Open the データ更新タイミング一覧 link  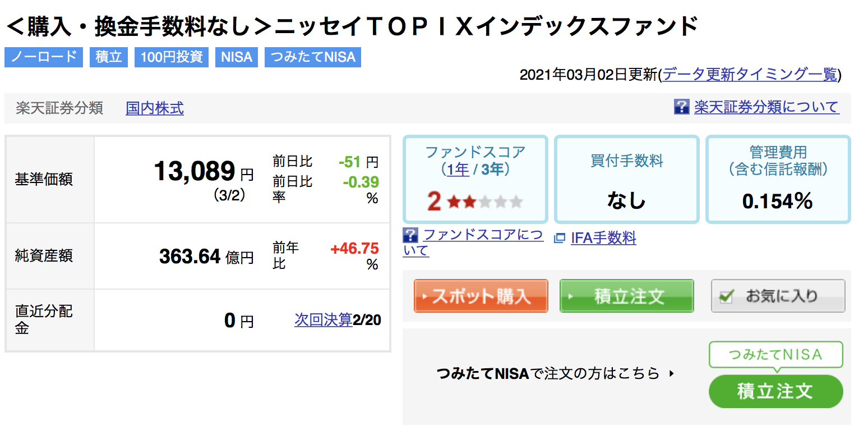(750, 75)
